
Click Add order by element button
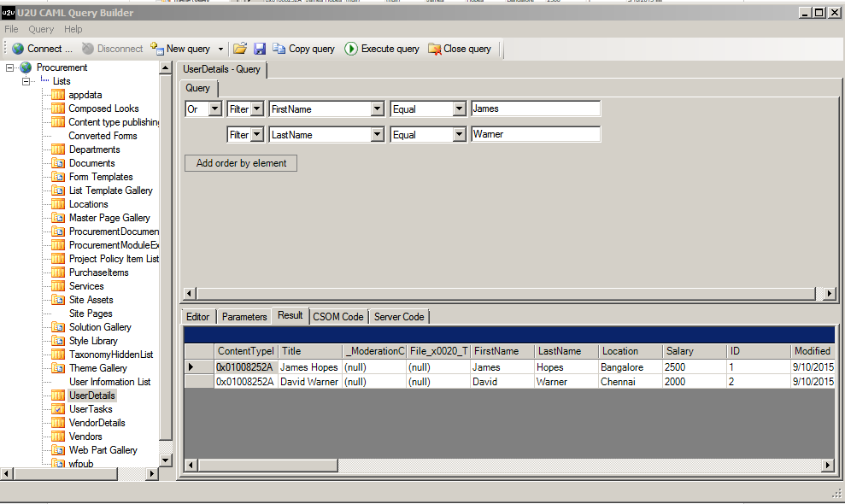pyautogui.click(x=241, y=163)
